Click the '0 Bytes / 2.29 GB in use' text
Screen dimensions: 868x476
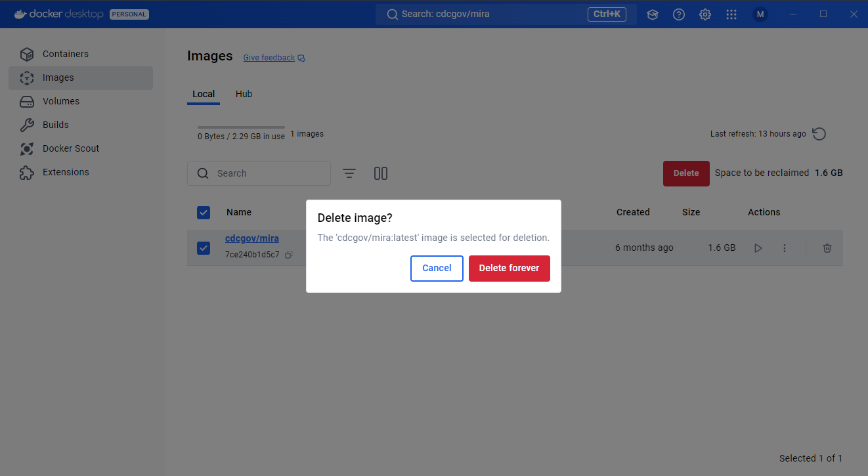241,137
